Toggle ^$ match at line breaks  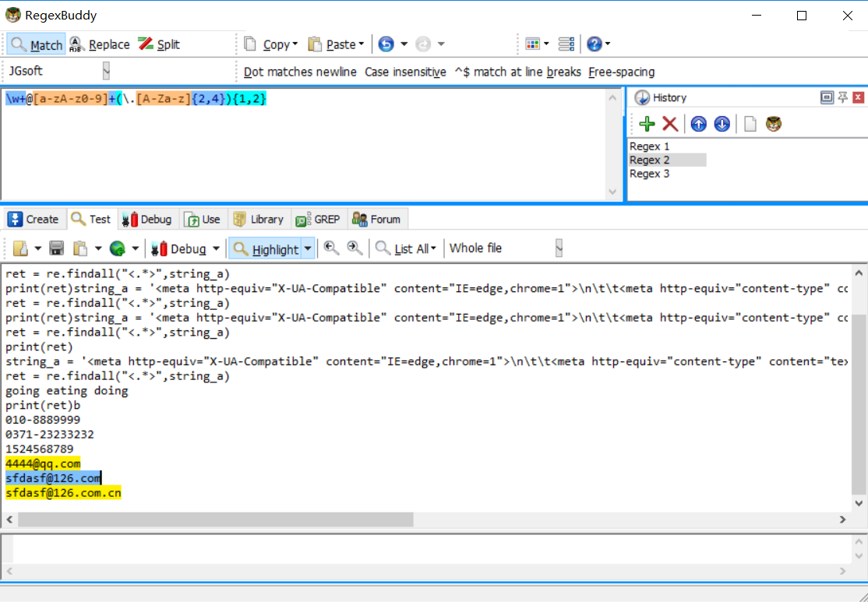point(517,72)
